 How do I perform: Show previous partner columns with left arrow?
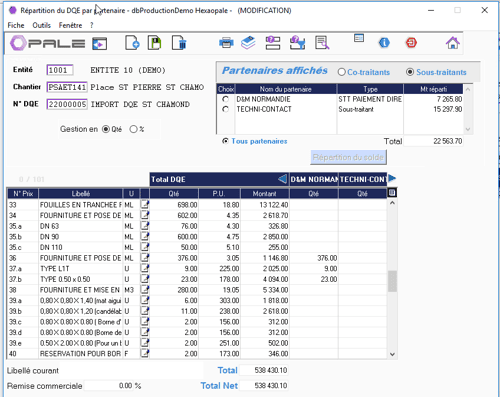(282, 179)
